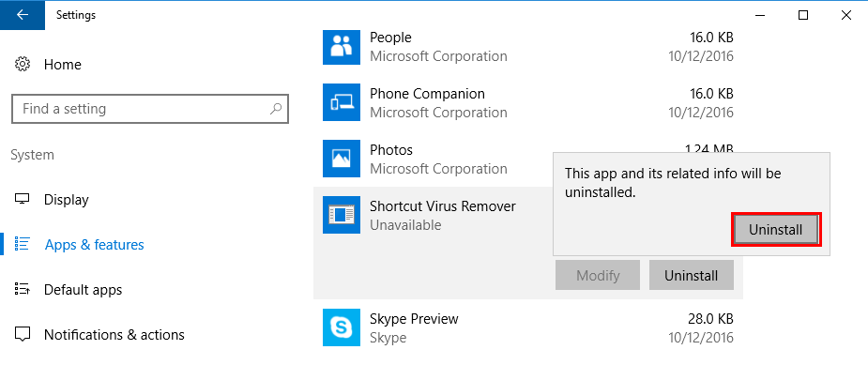Minimize the Settings window
The height and width of the screenshot is (365, 868).
760,15
